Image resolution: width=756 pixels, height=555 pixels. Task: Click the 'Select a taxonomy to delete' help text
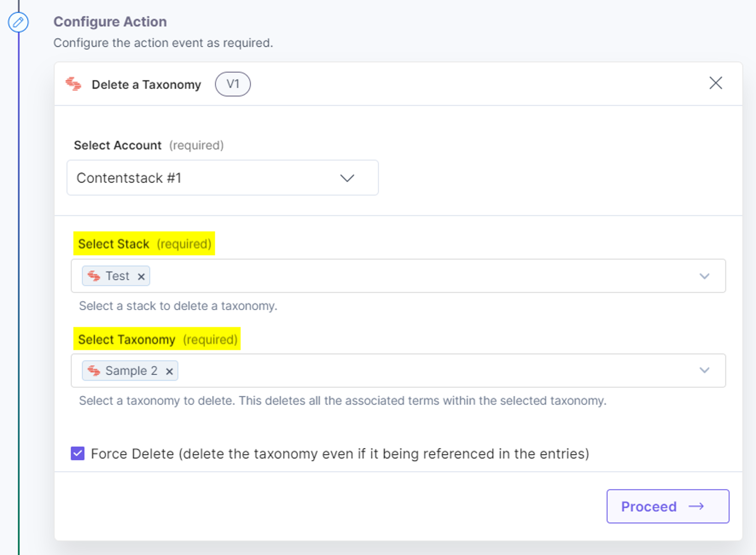point(343,401)
